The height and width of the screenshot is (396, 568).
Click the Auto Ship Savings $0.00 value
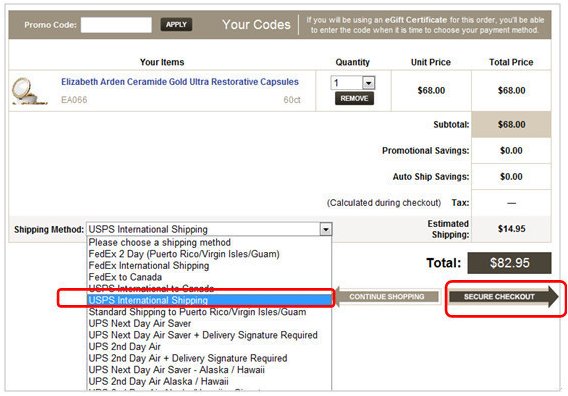[x=511, y=176]
